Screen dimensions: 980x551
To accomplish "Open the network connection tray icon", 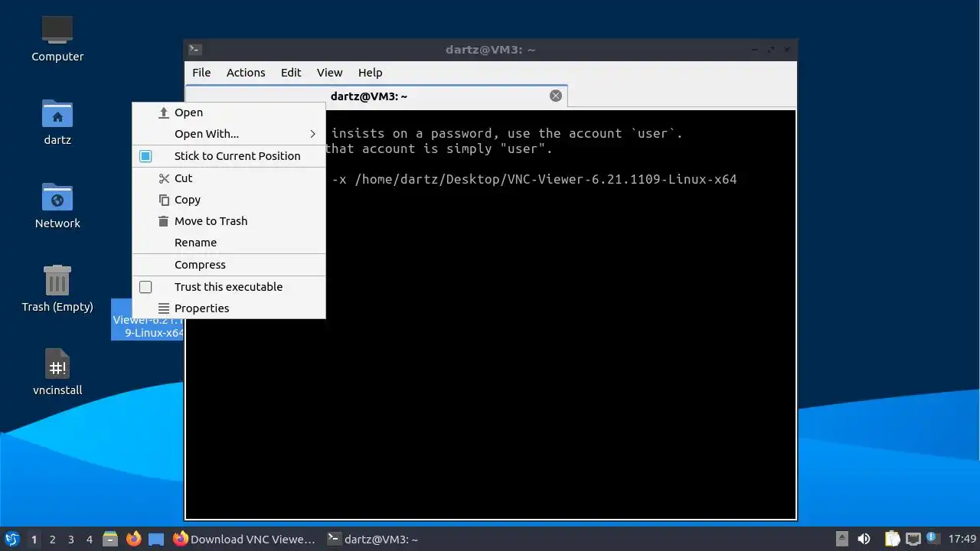I will click(913, 539).
